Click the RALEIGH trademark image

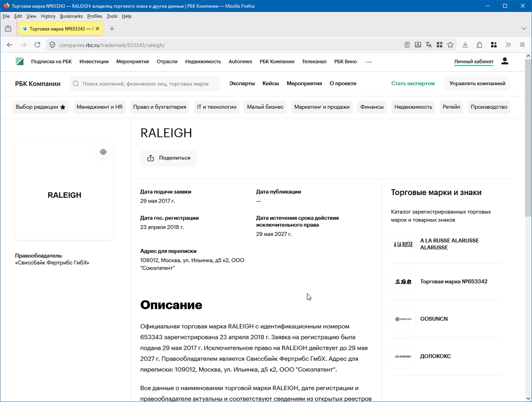coord(64,191)
